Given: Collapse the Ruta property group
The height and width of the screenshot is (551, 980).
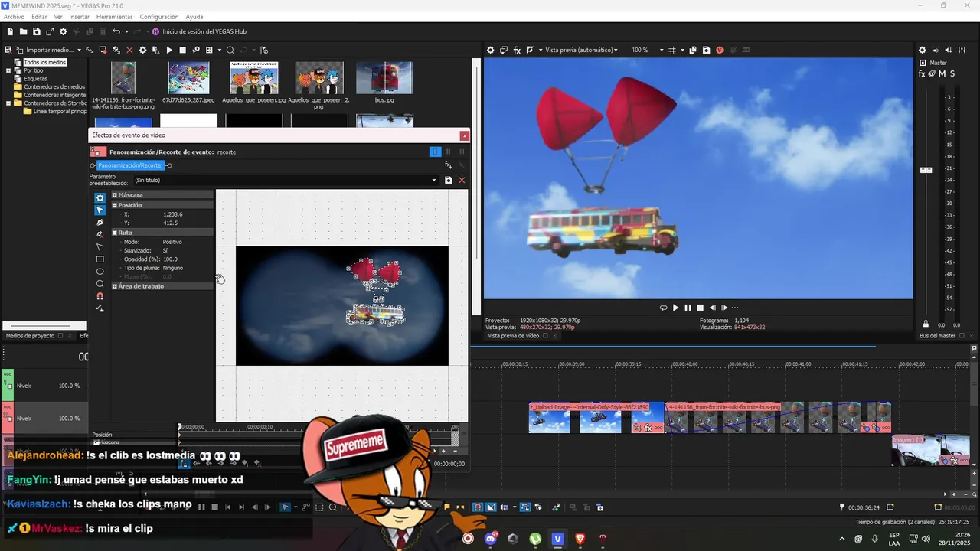Looking at the screenshot, I should click(115, 233).
